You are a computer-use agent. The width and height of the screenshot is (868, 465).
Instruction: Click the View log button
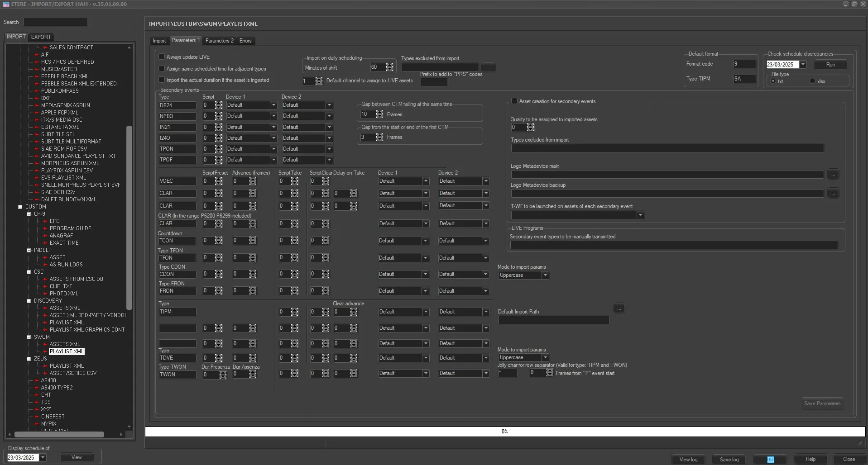click(x=688, y=459)
